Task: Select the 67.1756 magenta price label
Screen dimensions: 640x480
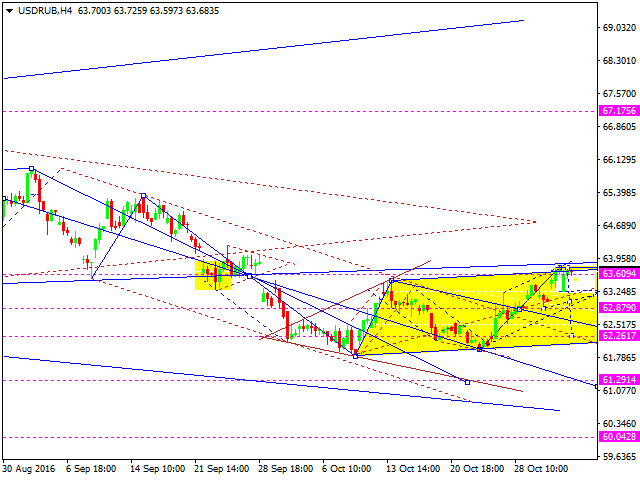Action: pos(619,111)
